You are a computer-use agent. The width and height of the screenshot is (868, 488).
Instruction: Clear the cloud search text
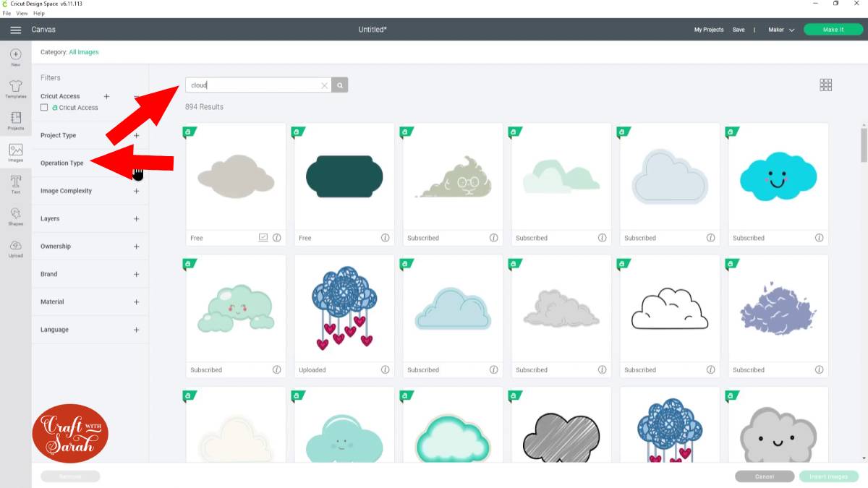(324, 85)
